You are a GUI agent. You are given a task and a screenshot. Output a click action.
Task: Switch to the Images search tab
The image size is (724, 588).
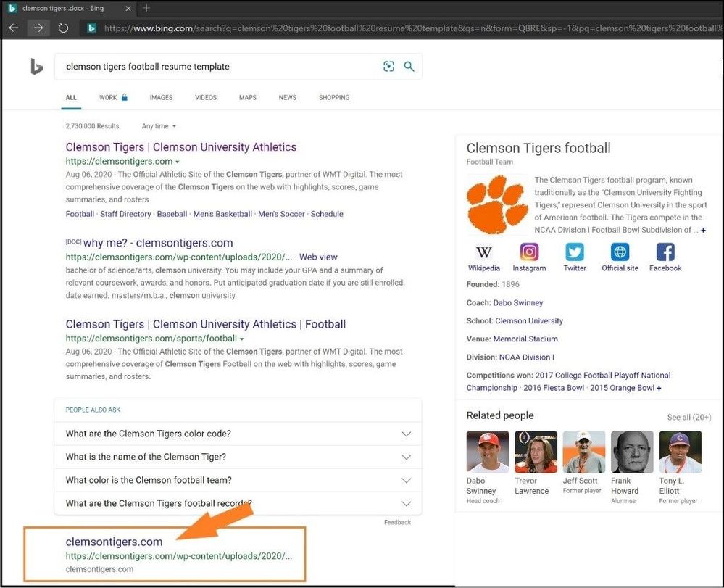point(161,97)
